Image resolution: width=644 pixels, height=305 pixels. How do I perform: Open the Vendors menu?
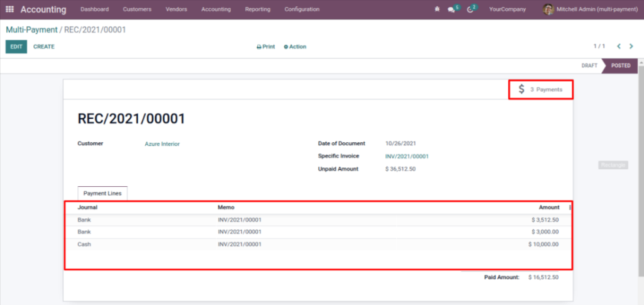click(x=176, y=9)
